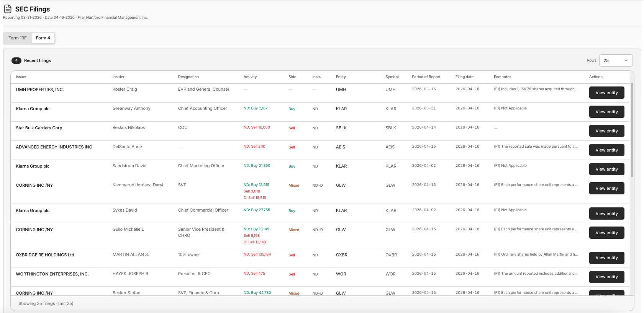644x313 pixels.
Task: Select insider Koster Craig
Action: click(x=125, y=89)
